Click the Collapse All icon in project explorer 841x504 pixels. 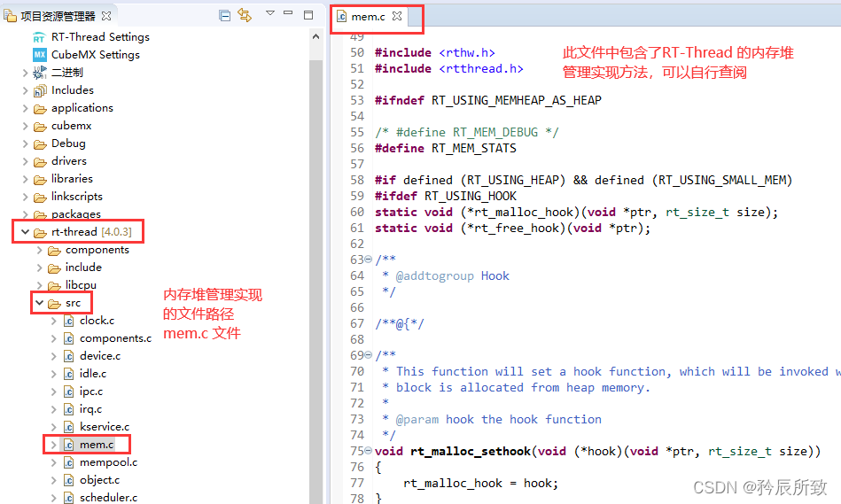click(225, 16)
